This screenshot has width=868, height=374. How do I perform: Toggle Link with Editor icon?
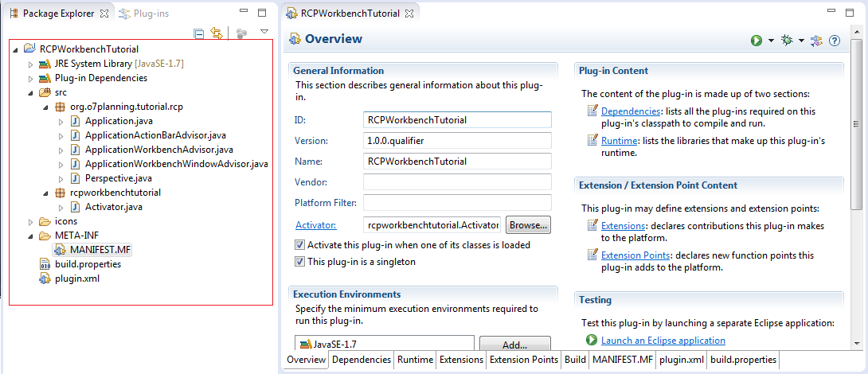(x=217, y=33)
